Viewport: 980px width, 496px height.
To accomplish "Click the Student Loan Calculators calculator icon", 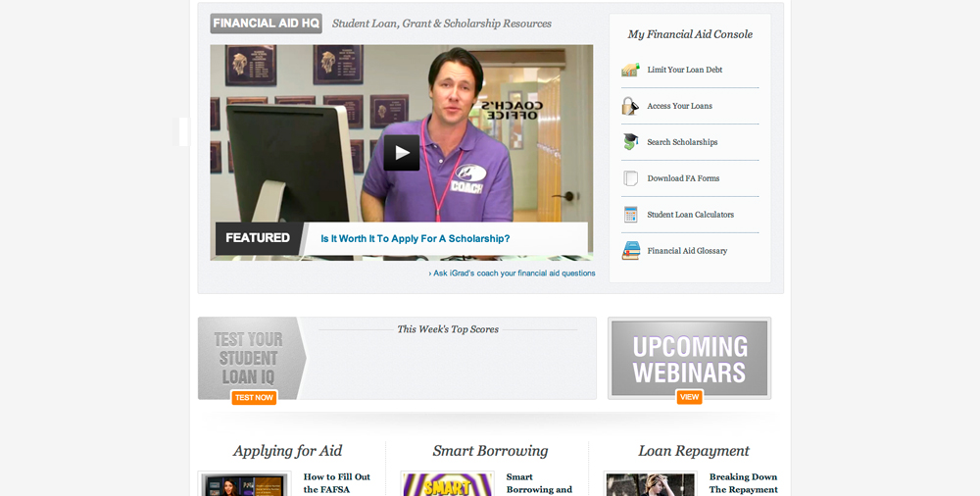I will point(630,215).
